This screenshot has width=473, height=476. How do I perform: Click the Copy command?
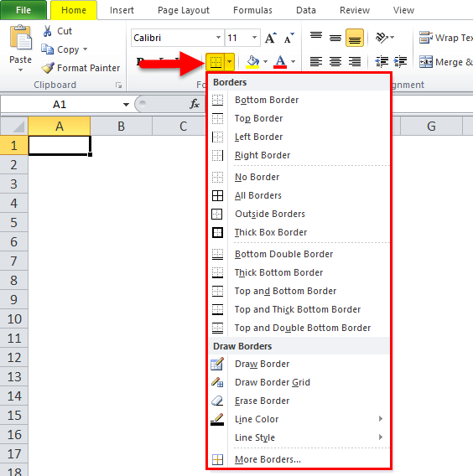[60, 49]
